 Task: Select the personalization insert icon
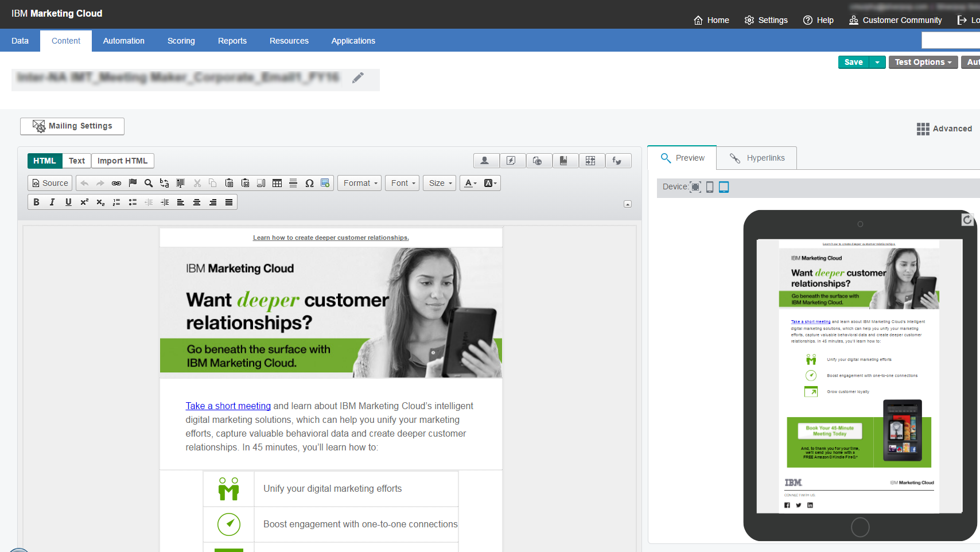click(x=486, y=161)
